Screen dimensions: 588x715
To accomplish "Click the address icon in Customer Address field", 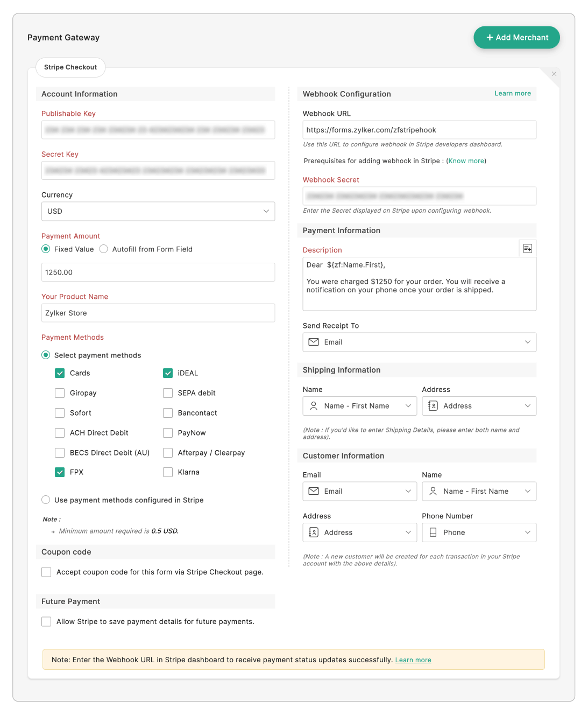I will pos(314,532).
